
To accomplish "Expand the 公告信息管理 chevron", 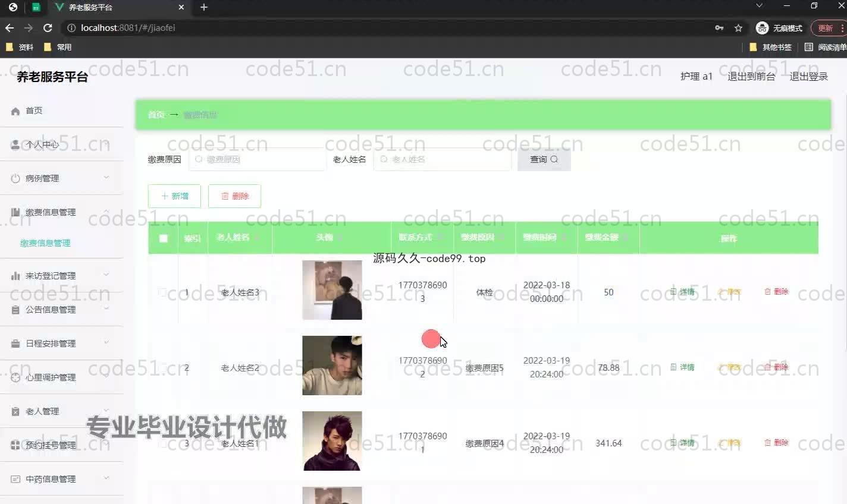I will [106, 308].
